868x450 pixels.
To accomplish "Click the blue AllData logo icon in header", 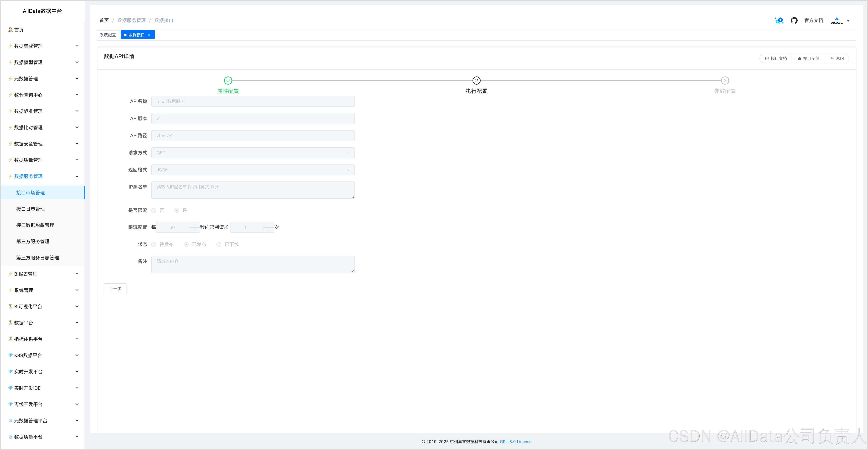I will [x=779, y=21].
